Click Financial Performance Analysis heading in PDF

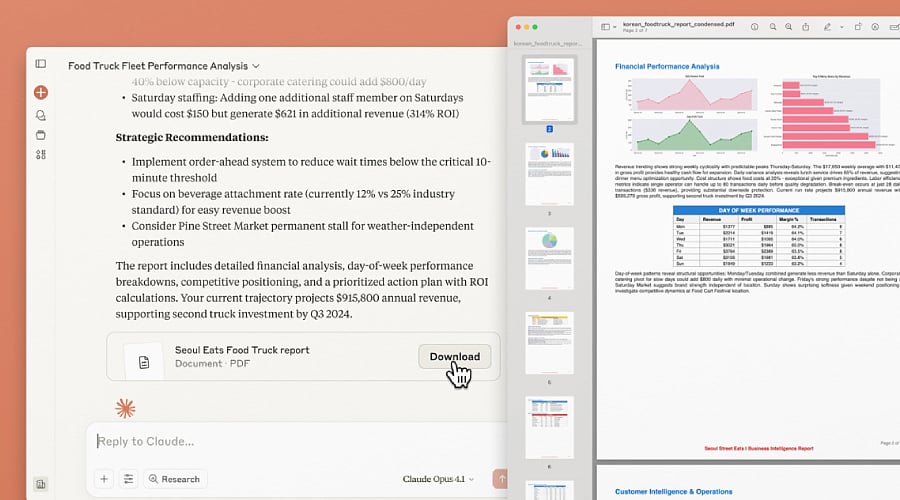tap(667, 67)
